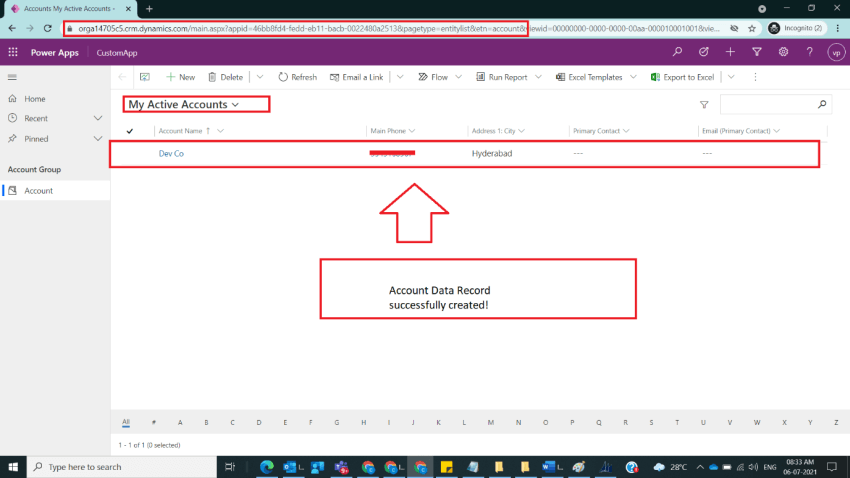Viewport: 850px width, 478px height.
Task: Bookmark this page with the star icon
Action: tap(752, 28)
